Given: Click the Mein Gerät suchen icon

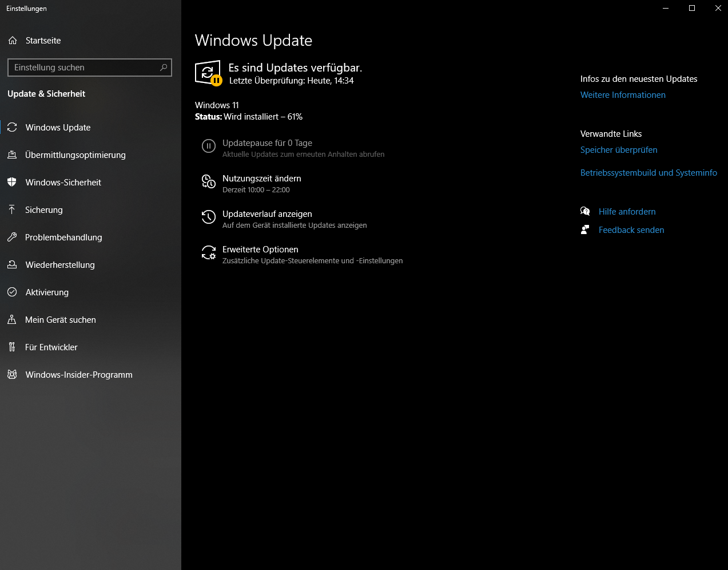Looking at the screenshot, I should 12,320.
